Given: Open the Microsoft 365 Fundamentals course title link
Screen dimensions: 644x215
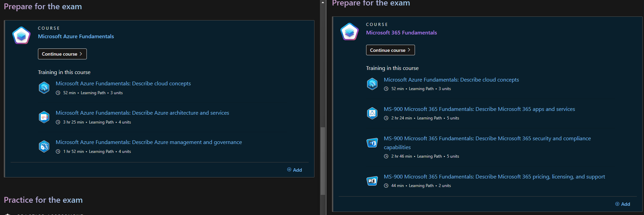Looking at the screenshot, I should (401, 33).
